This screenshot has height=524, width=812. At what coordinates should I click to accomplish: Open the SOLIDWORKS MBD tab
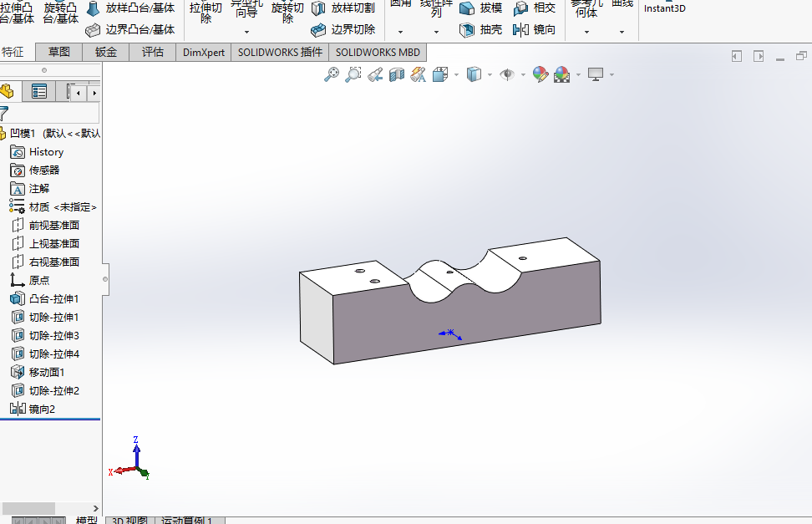pyautogui.click(x=378, y=52)
